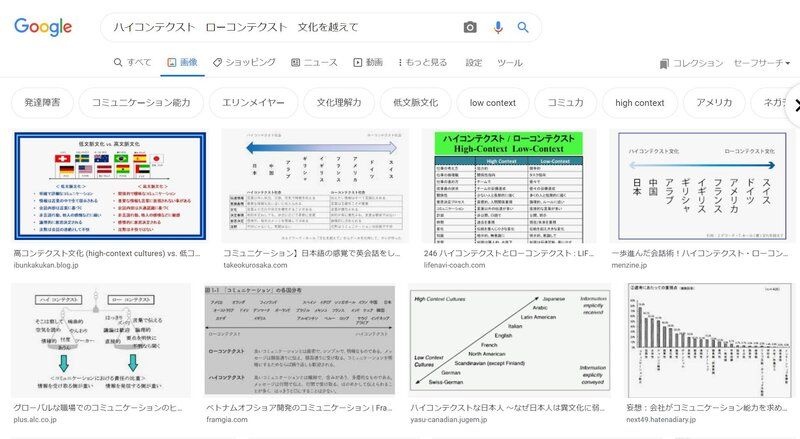Click in the search query text field

click(x=280, y=27)
